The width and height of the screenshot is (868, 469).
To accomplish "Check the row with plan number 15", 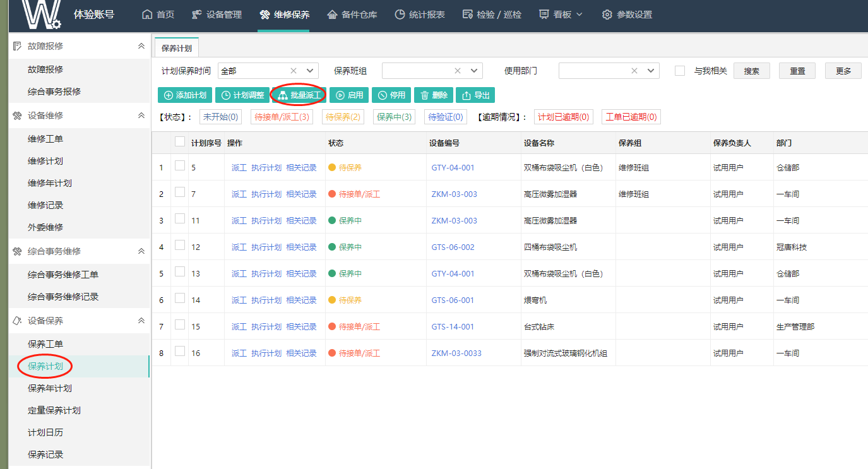I will [x=180, y=324].
